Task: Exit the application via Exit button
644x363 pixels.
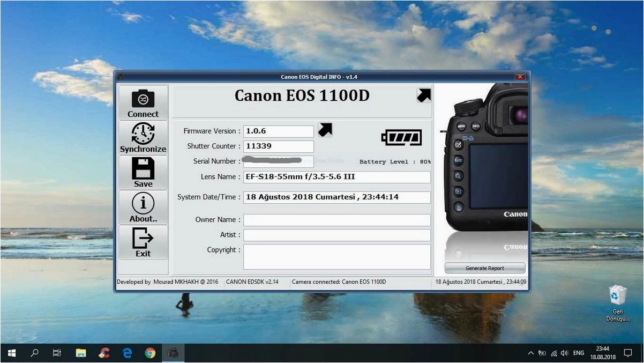Action: pyautogui.click(x=143, y=242)
